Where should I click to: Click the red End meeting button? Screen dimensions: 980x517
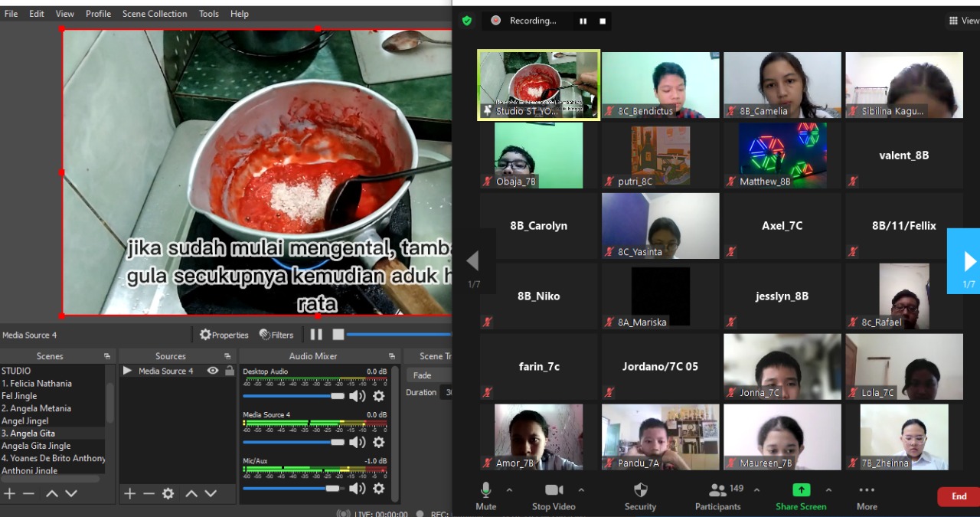tap(959, 496)
